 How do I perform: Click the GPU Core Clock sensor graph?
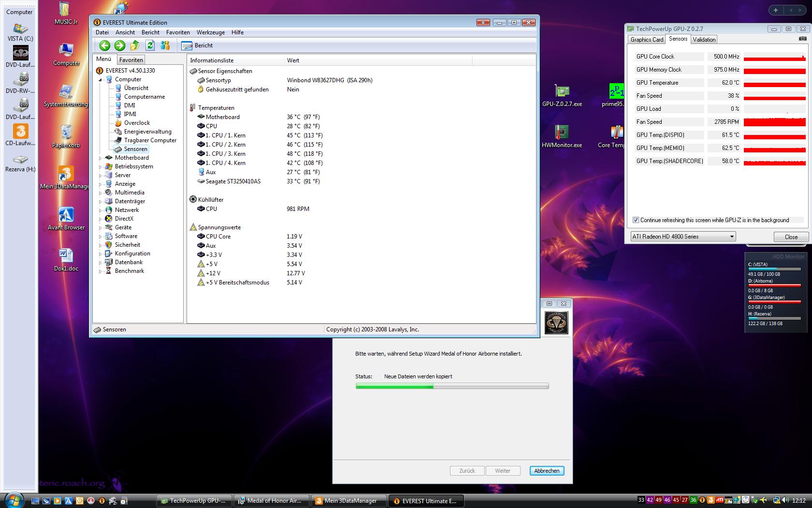774,57
